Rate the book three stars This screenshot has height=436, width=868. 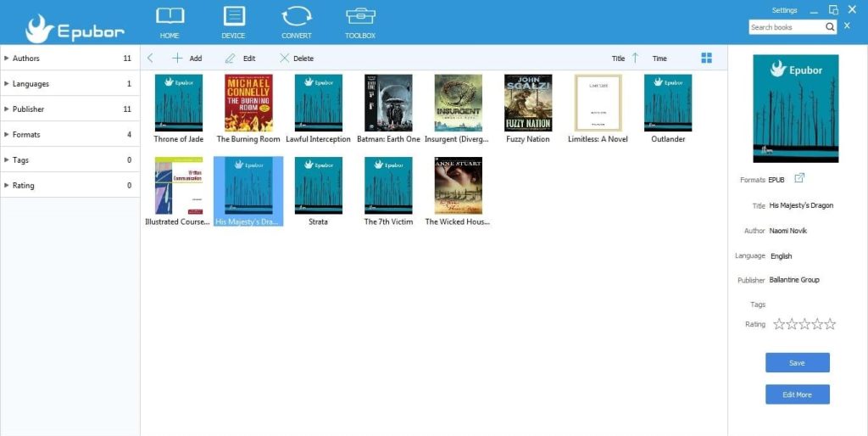[804, 324]
